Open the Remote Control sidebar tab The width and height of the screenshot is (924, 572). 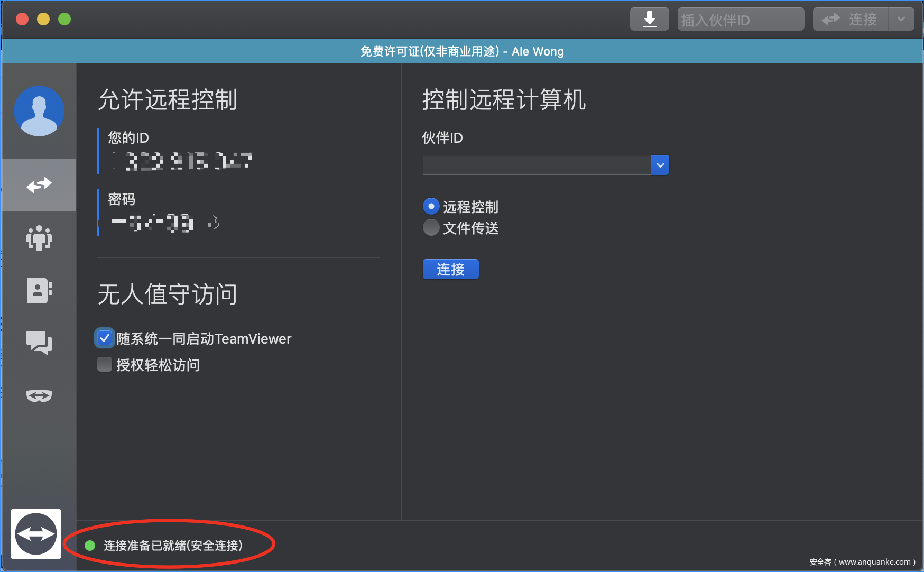(x=39, y=185)
